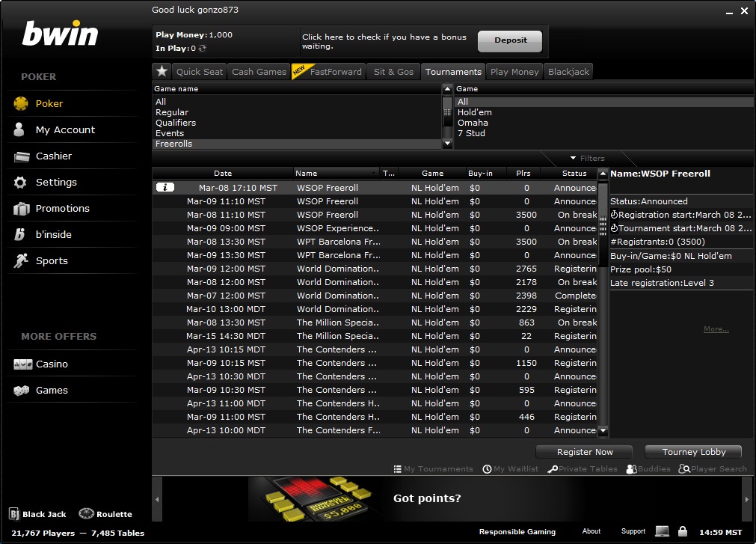Click the bwin logo
Image resolution: width=756 pixels, height=544 pixels.
[x=61, y=34]
